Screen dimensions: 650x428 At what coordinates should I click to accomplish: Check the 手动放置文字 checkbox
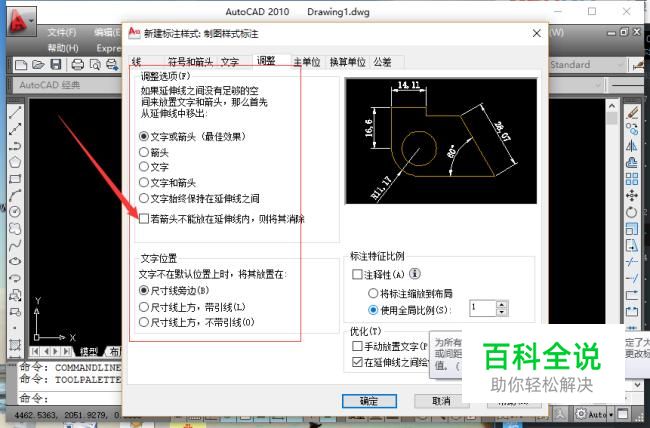pyautogui.click(x=357, y=346)
